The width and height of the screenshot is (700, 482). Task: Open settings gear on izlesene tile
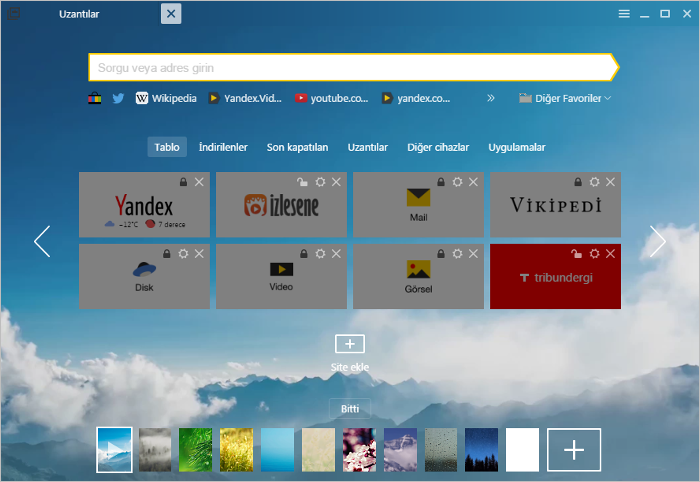click(320, 182)
